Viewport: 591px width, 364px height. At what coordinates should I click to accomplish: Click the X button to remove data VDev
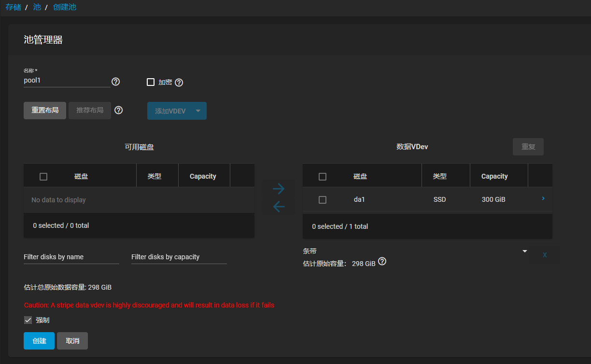click(x=545, y=255)
